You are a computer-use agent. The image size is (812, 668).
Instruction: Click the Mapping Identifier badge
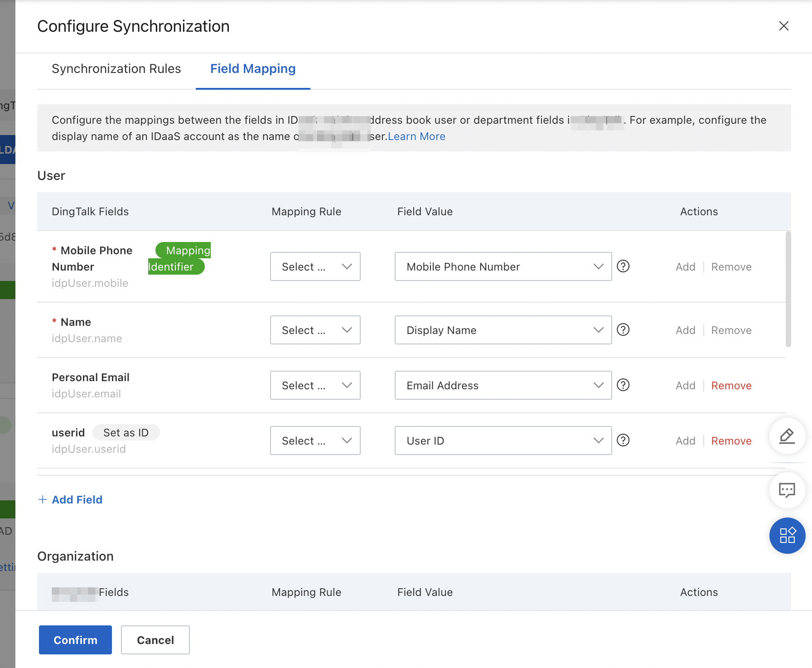click(179, 258)
